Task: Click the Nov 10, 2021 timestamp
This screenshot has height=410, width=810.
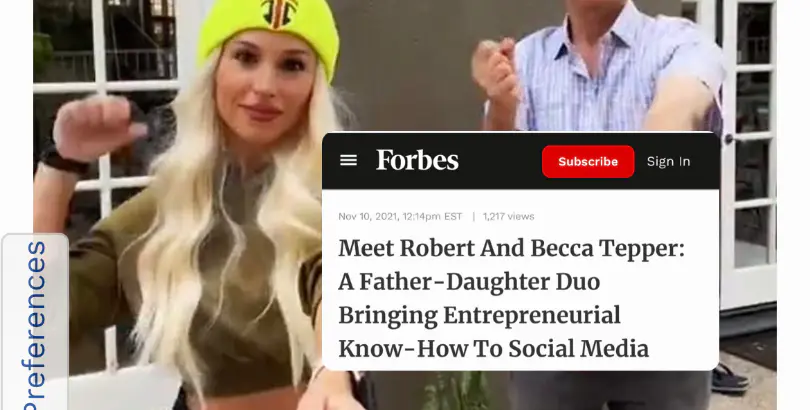Action: pos(400,216)
